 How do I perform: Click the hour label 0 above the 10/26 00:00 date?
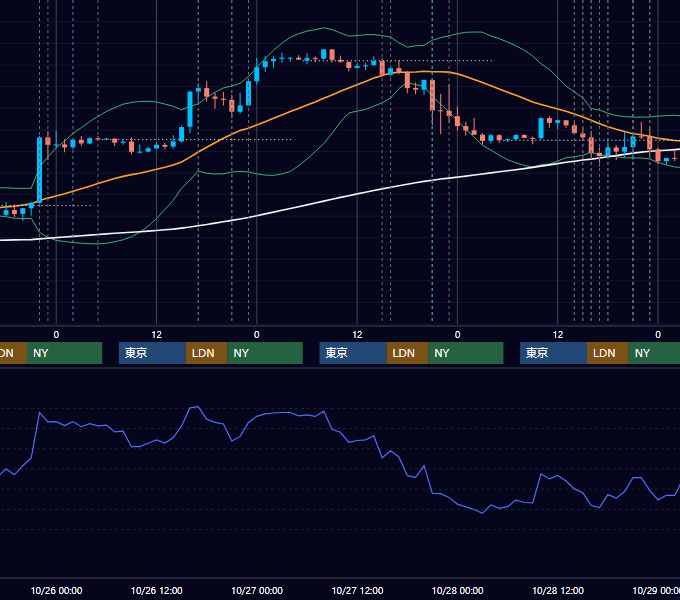(56, 335)
